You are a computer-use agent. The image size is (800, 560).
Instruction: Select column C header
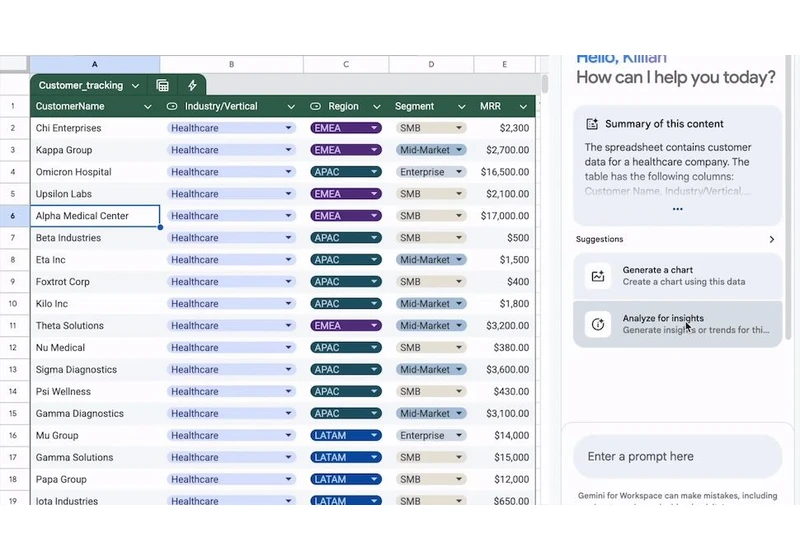pos(346,64)
